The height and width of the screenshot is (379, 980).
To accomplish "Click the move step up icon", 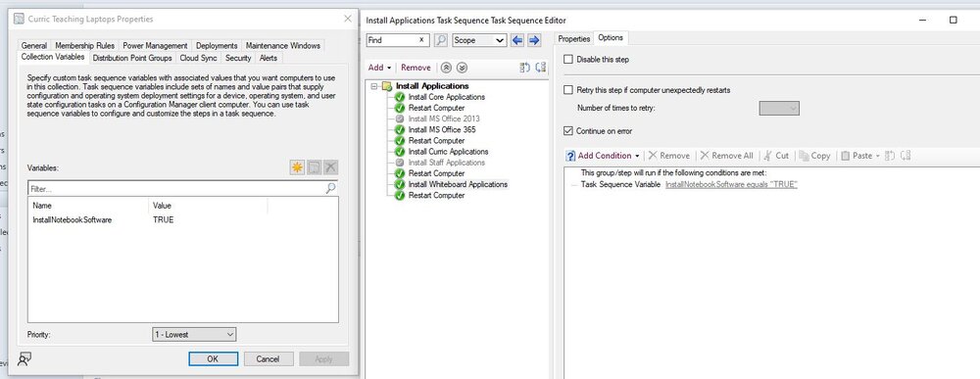I will 446,68.
